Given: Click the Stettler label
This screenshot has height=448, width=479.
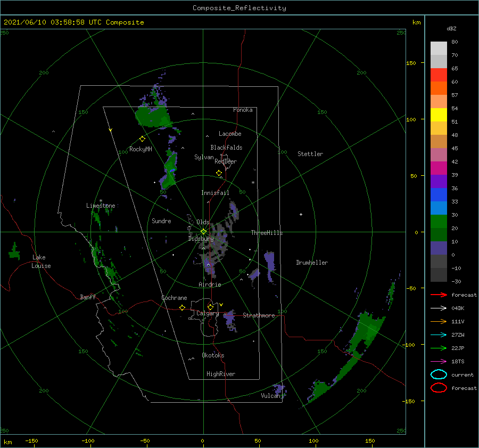Looking at the screenshot, I should tap(310, 154).
